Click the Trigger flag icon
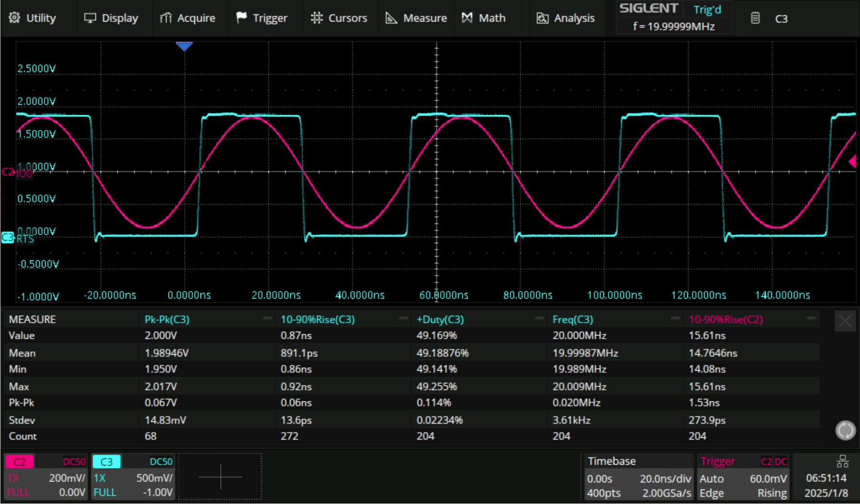 click(x=241, y=18)
